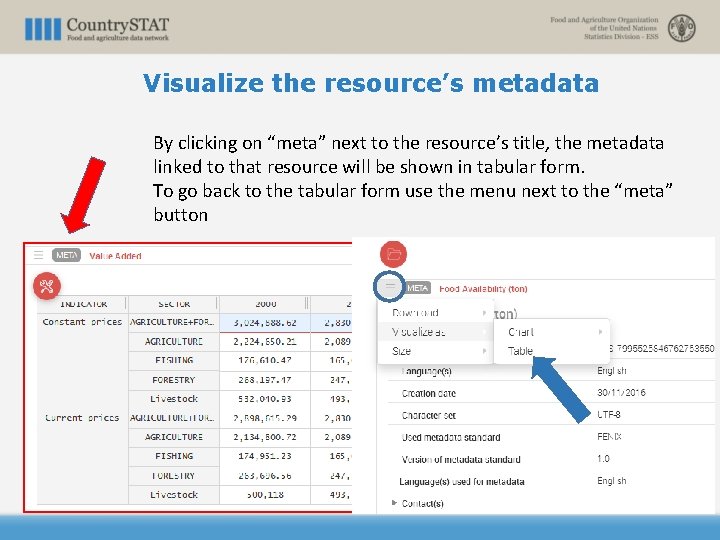Click the 30/11/2016 creation date value
The height and width of the screenshot is (540, 720).
[621, 393]
